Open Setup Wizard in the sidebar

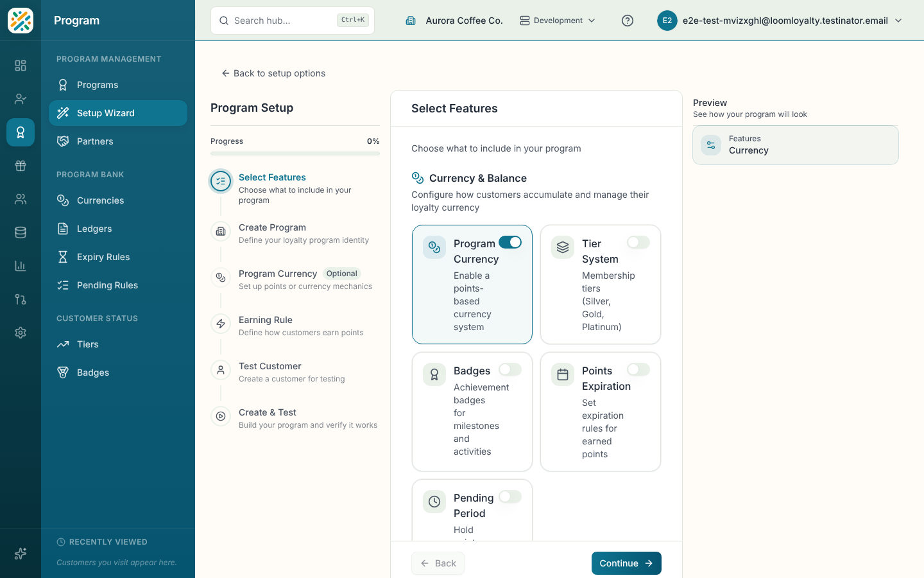118,113
